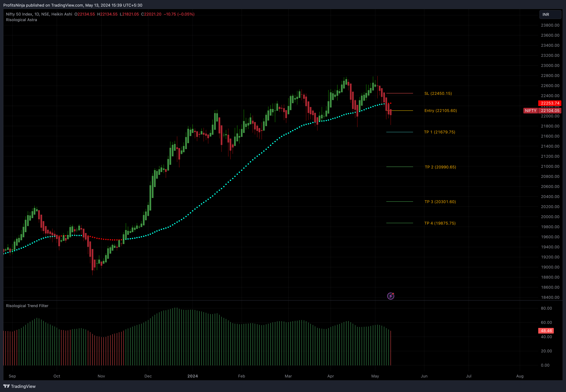Click the purple lightning bolt event icon
This screenshot has height=392, width=566.
point(391,296)
